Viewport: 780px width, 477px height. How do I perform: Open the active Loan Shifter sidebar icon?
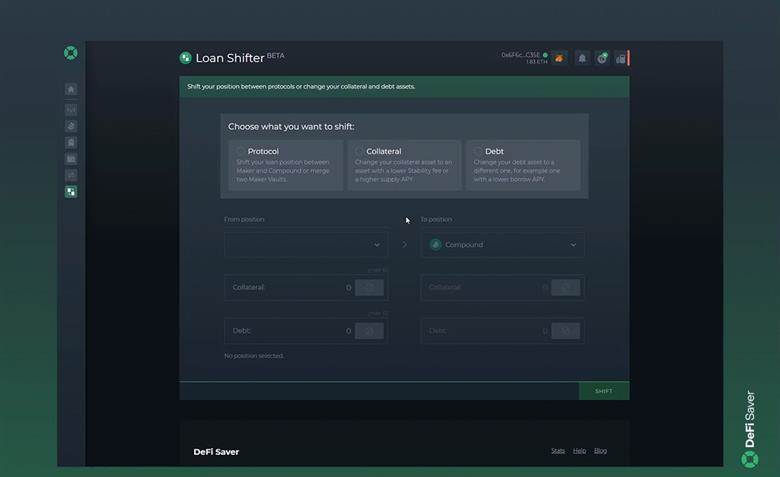[71, 191]
